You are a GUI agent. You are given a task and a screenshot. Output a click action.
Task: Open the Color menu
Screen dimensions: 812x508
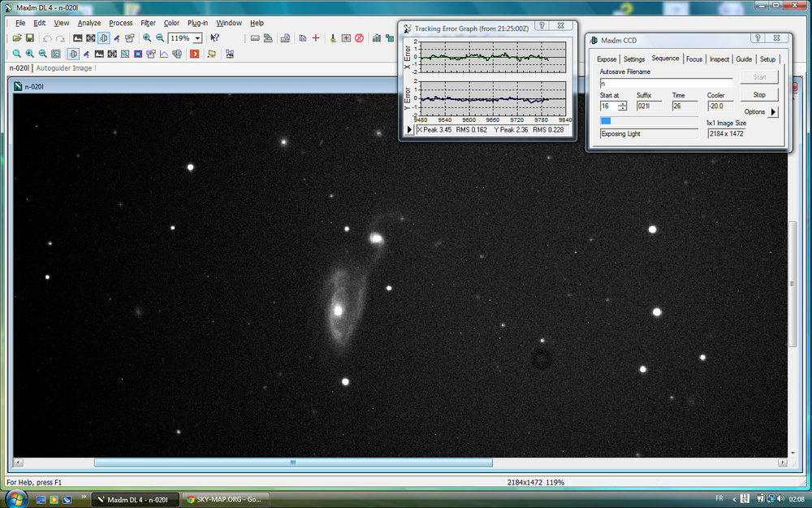(x=171, y=23)
